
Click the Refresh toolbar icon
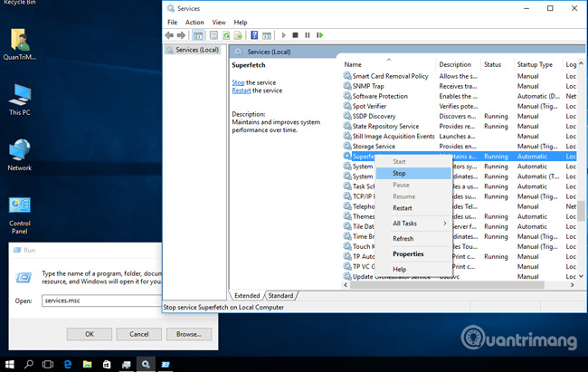226,35
